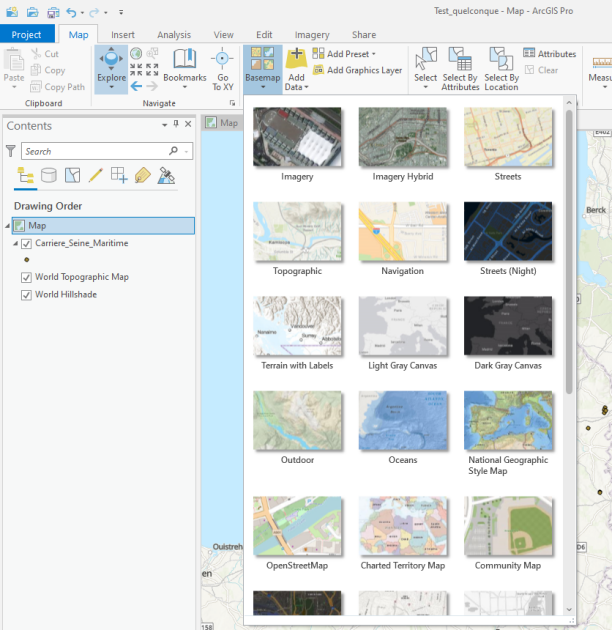Image resolution: width=612 pixels, height=630 pixels.
Task: Switch to List By Editing pencil view
Action: click(96, 176)
